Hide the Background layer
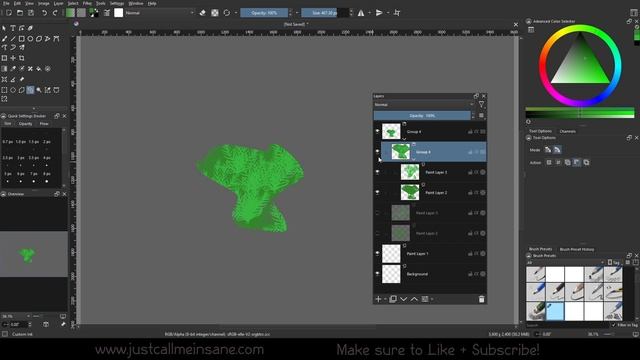640x360 pixels. [x=377, y=274]
